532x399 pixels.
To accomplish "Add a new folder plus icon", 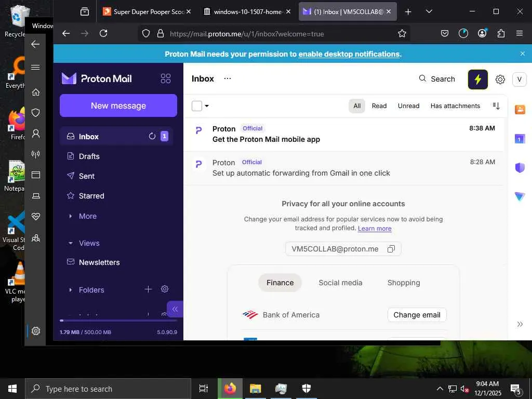I will pyautogui.click(x=148, y=289).
